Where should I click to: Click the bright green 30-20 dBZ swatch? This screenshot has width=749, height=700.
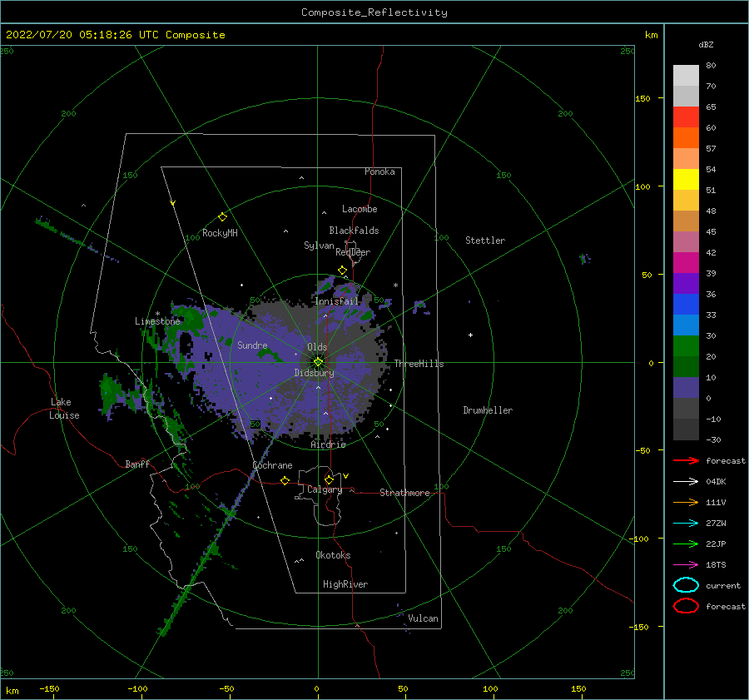point(686,345)
